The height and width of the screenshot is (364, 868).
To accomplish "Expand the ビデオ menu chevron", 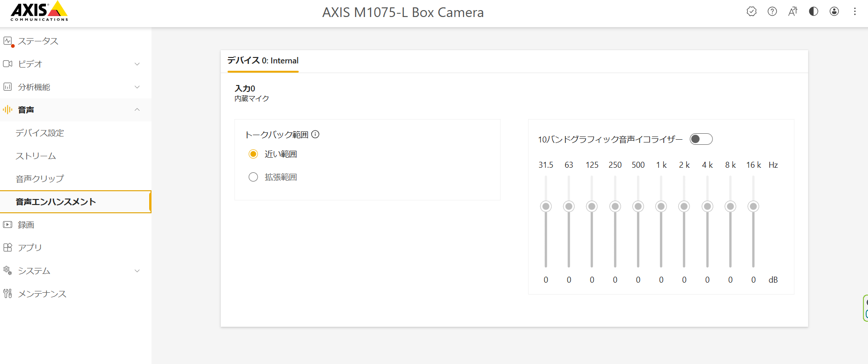I will 137,64.
